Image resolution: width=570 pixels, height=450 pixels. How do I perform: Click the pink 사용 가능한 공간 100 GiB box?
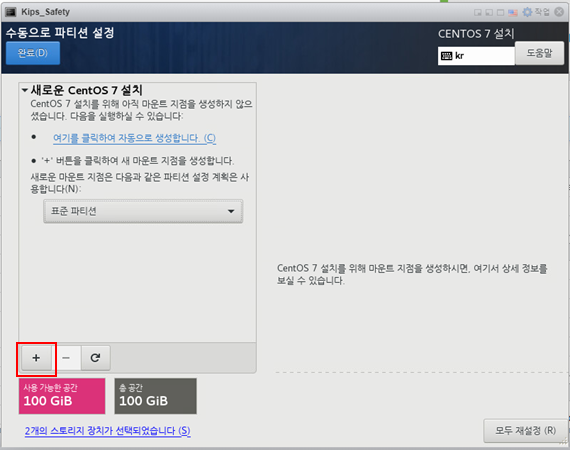(62, 396)
